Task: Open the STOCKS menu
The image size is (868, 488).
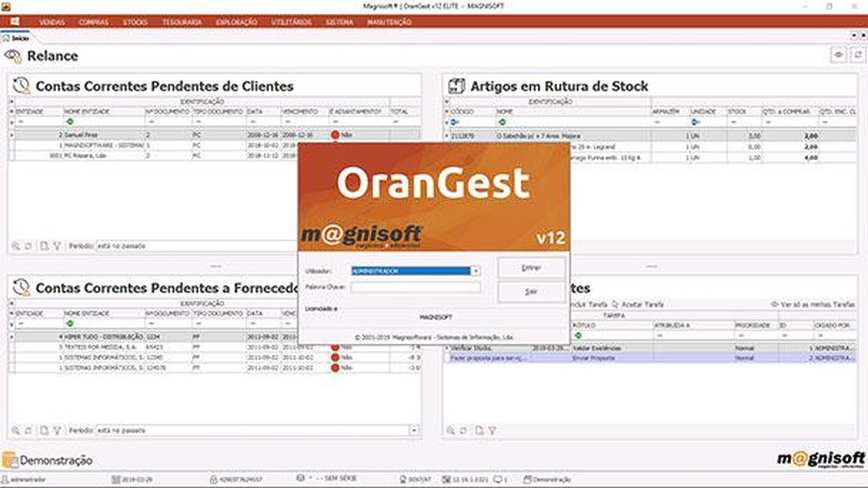Action: click(x=135, y=23)
